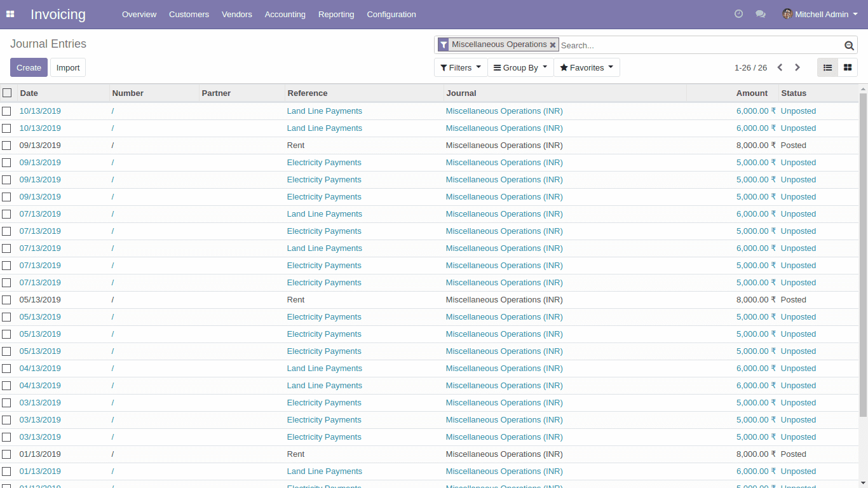This screenshot has height=488, width=868.
Task: Open the activities clock icon
Action: point(738,14)
